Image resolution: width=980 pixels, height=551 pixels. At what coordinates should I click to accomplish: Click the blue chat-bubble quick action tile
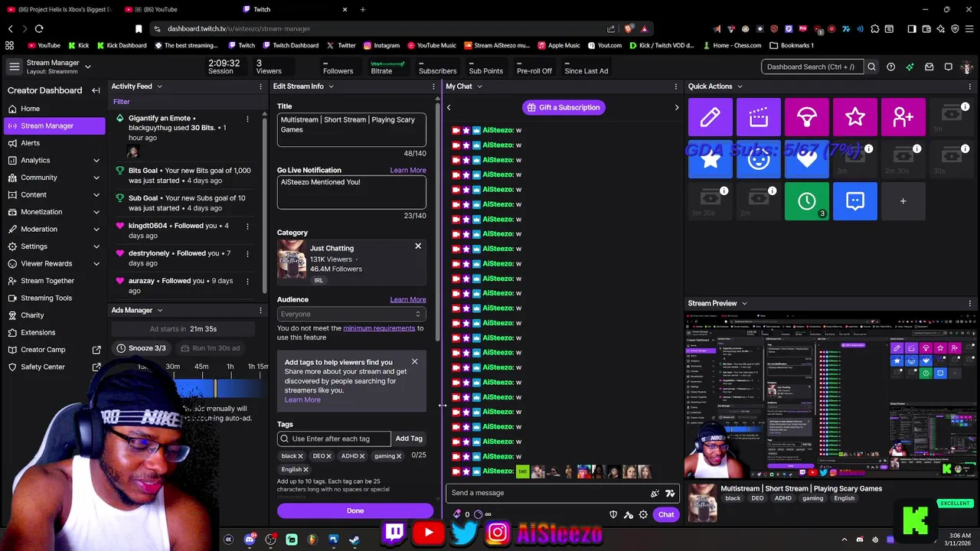[x=855, y=201]
